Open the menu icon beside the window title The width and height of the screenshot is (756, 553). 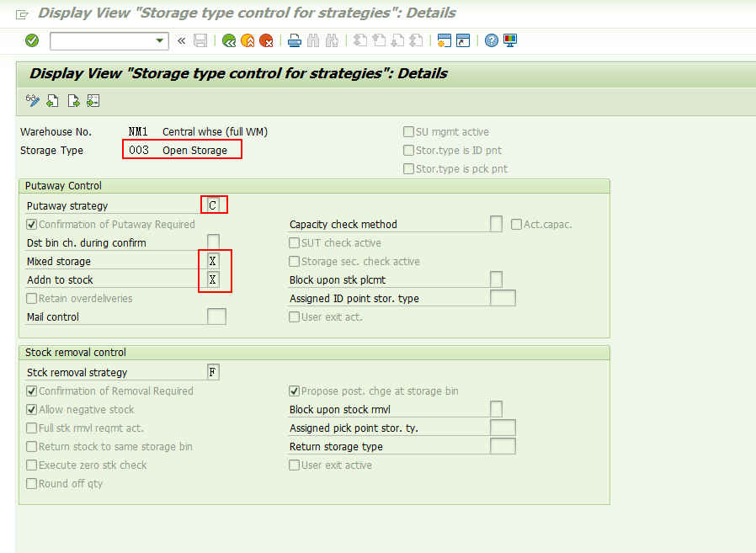22,14
